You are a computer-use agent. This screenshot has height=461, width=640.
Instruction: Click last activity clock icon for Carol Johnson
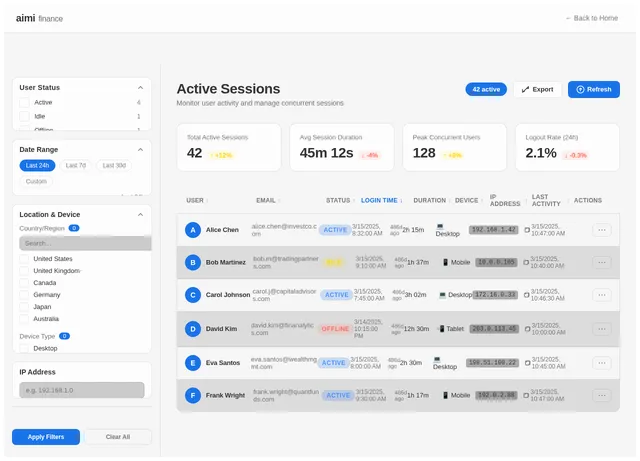pos(527,295)
